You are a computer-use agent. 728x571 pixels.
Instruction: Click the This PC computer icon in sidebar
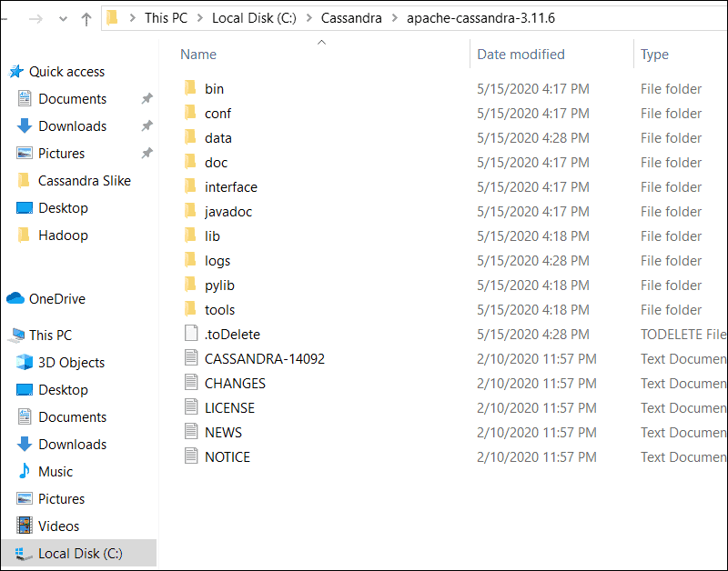point(16,335)
